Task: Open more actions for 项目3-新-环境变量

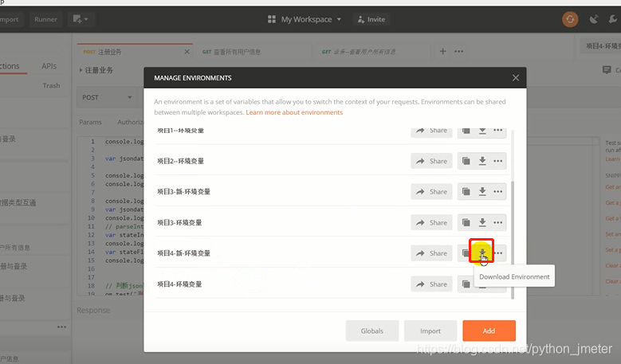Action: tap(497, 191)
